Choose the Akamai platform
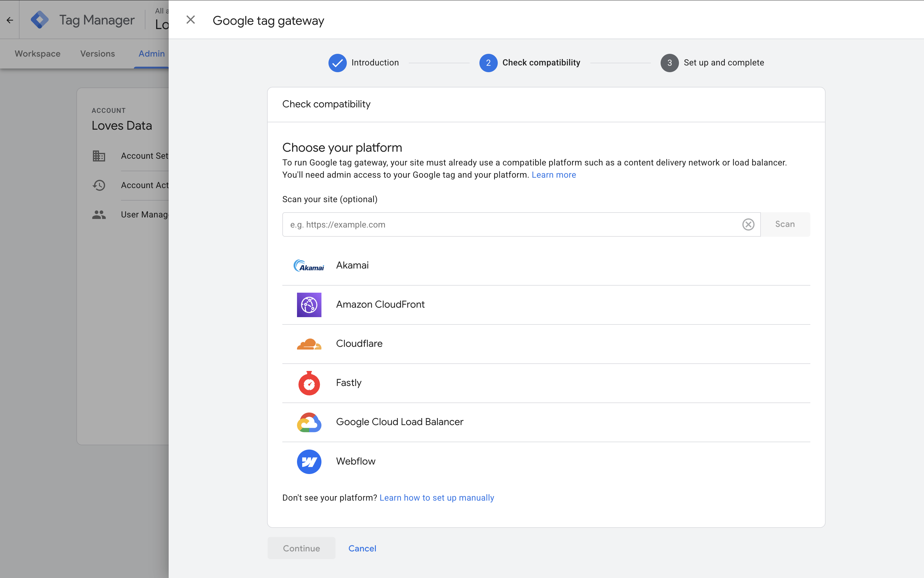Viewport: 924px width, 578px height. click(x=546, y=265)
